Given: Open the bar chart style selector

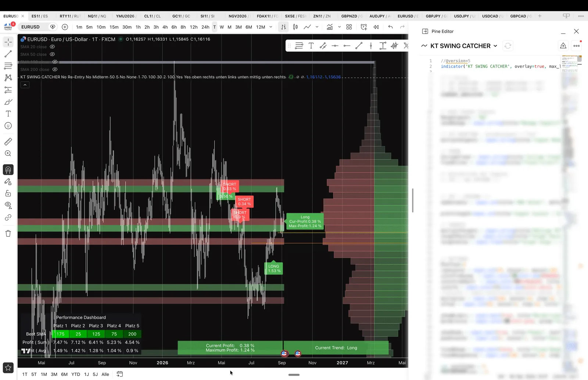Looking at the screenshot, I should point(283,27).
